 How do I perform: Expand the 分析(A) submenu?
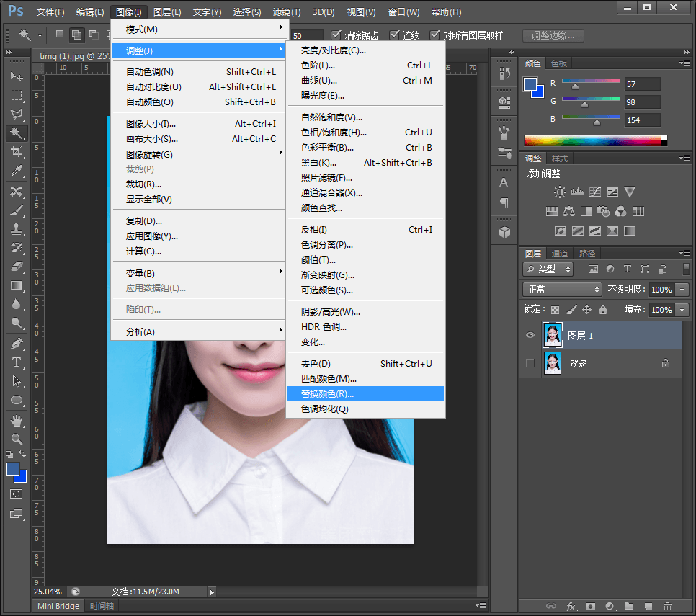pyautogui.click(x=198, y=331)
